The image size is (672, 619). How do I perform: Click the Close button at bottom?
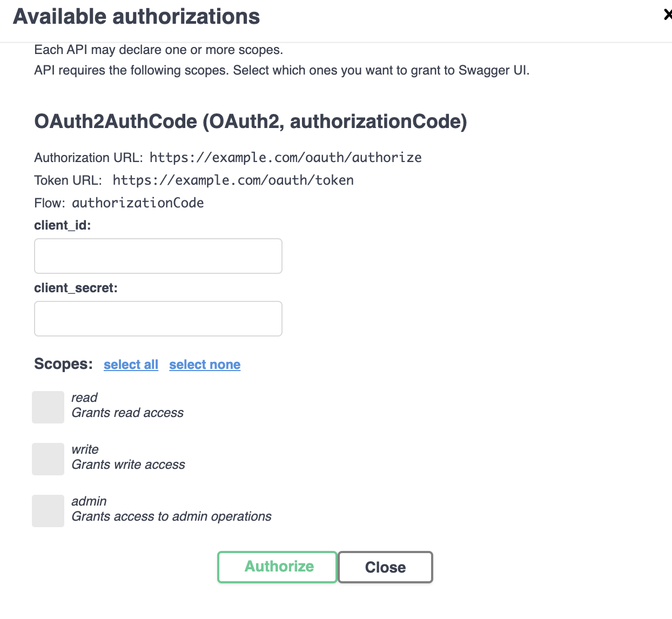386,567
